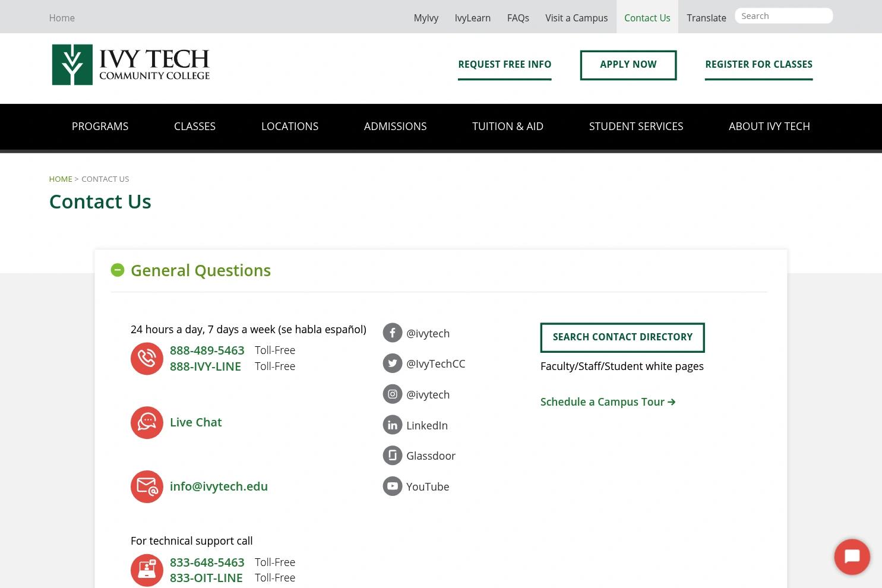Screen dimensions: 882x588
Task: Open the About Ivy Tech menu
Action: point(769,127)
